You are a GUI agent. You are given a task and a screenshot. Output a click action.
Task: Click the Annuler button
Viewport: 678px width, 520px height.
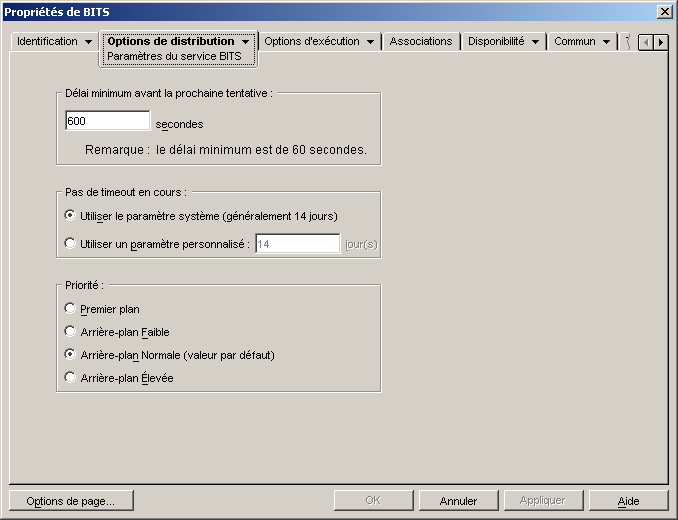click(x=458, y=501)
